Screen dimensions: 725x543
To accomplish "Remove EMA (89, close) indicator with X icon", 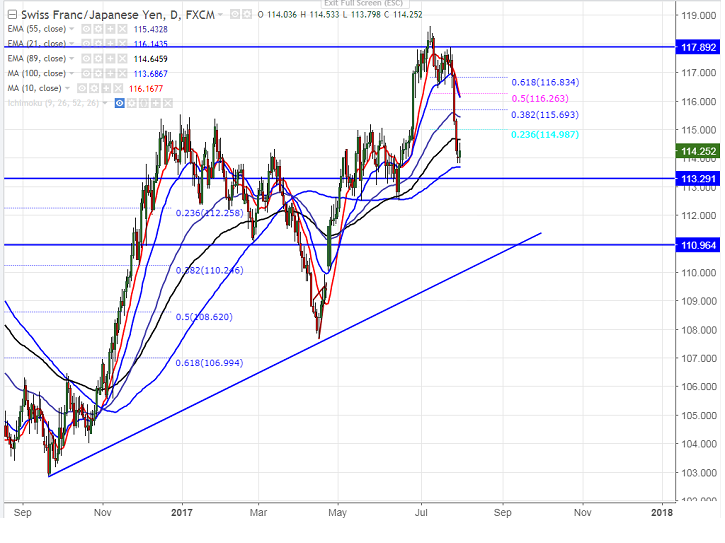I will tap(123, 59).
